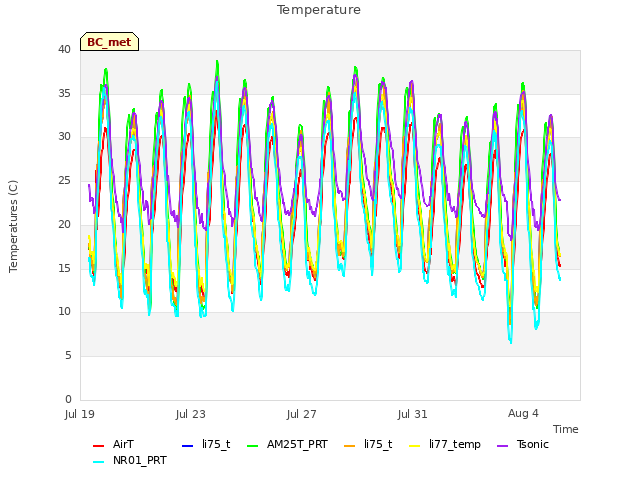The image size is (640, 480).
Task: Click the Jul 27 x-axis tick label
Action: click(x=302, y=414)
